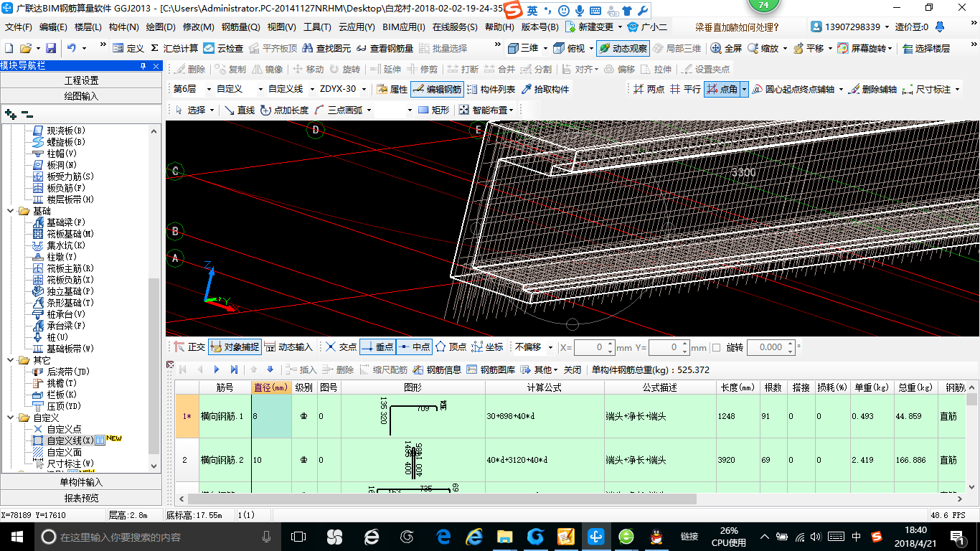Toggle 中点 midpoint snap
The width and height of the screenshot is (980, 551).
tap(413, 347)
